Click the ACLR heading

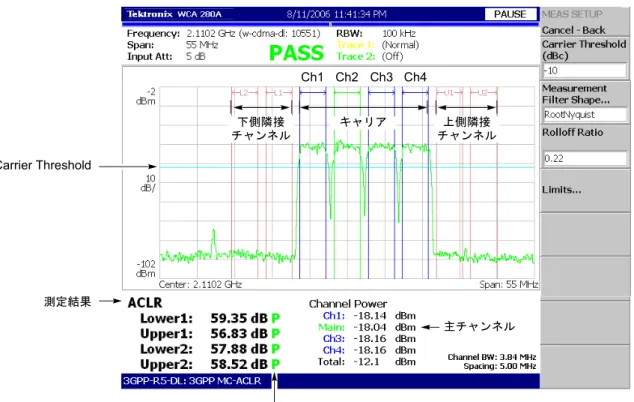145,303
